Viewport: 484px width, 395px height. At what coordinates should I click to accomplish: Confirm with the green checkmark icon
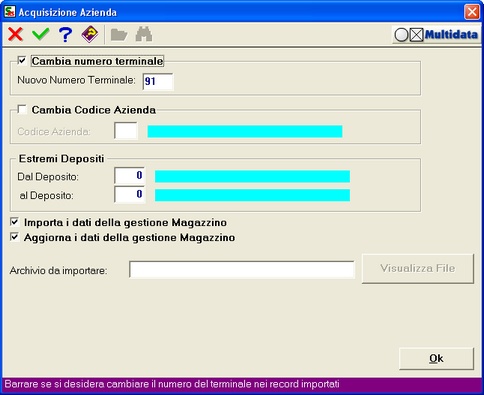41,34
